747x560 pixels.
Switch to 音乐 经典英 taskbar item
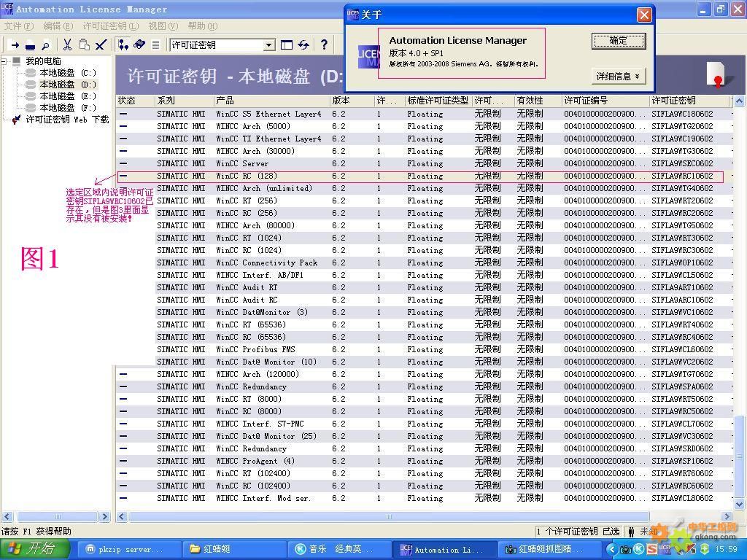[x=340, y=550]
